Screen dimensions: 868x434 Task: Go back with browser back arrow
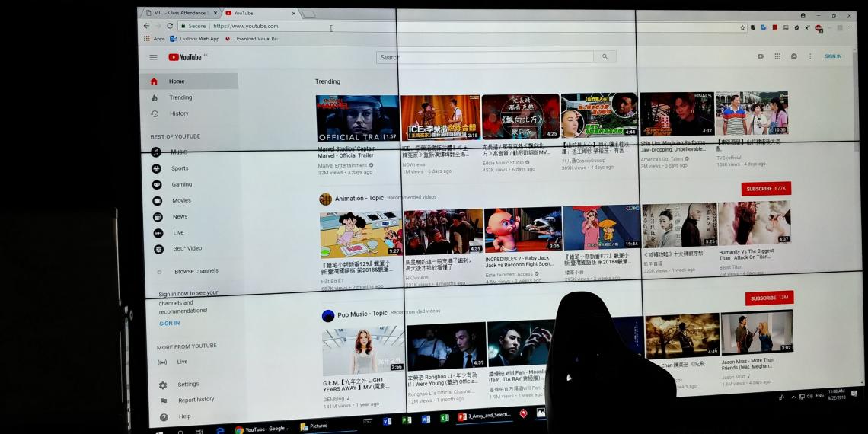pyautogui.click(x=146, y=25)
